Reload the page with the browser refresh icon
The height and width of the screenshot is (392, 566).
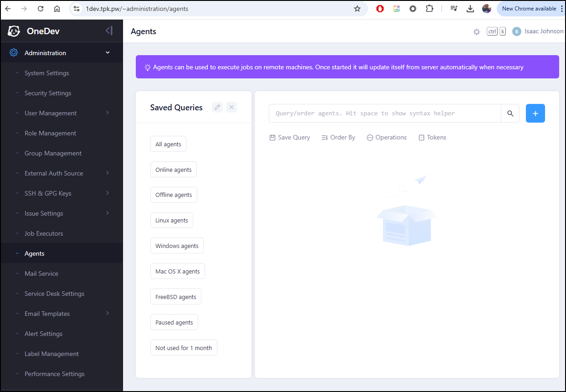coord(41,9)
